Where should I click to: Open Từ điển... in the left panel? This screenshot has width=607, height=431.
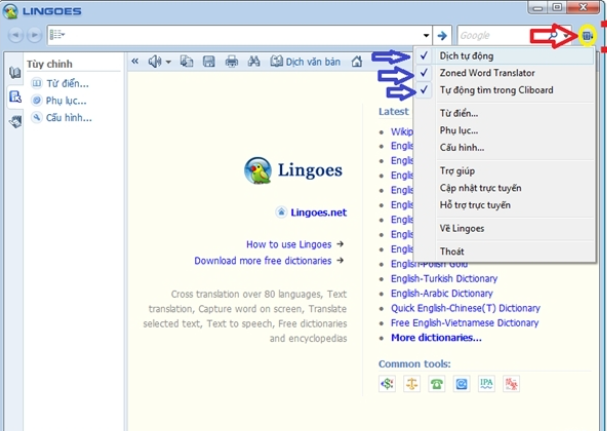(x=60, y=83)
